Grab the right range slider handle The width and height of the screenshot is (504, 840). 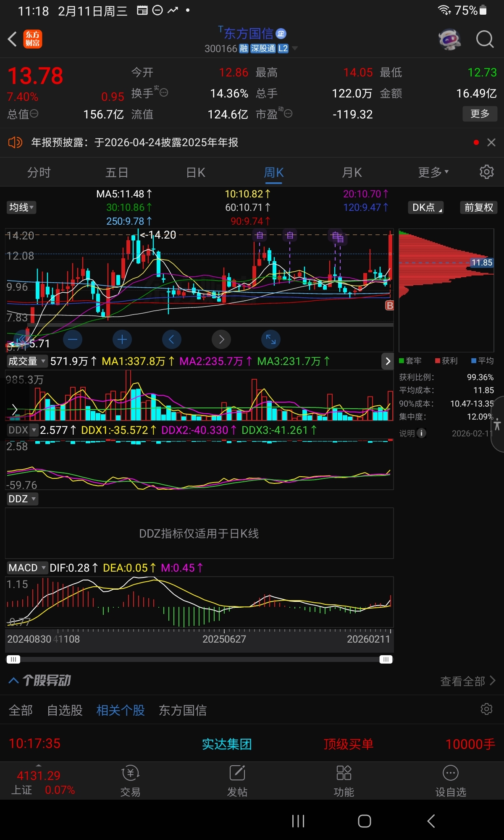tap(386, 659)
